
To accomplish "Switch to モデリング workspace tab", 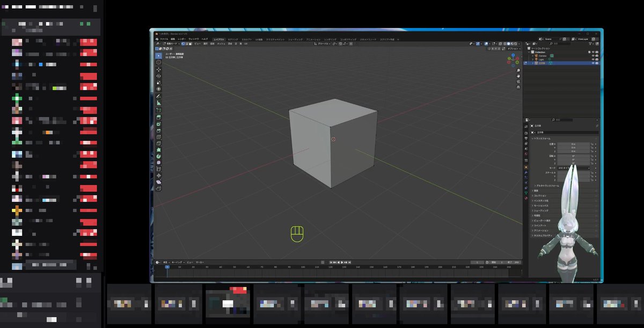I will tap(233, 40).
